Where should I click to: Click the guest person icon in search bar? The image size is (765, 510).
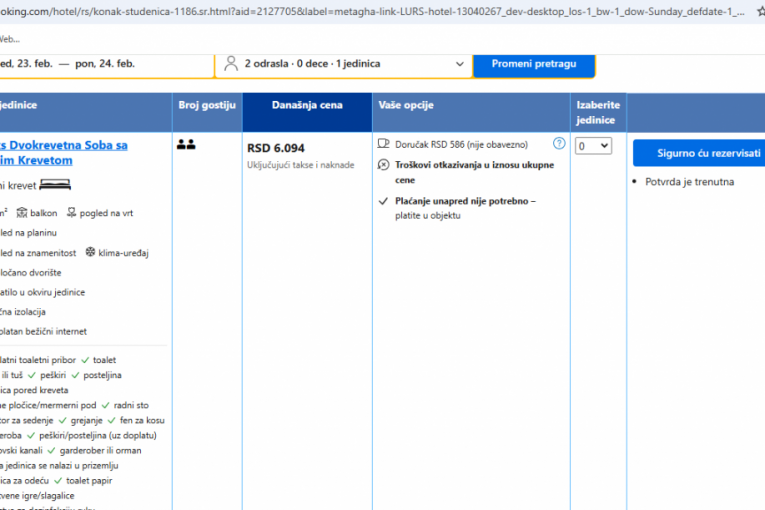click(231, 63)
